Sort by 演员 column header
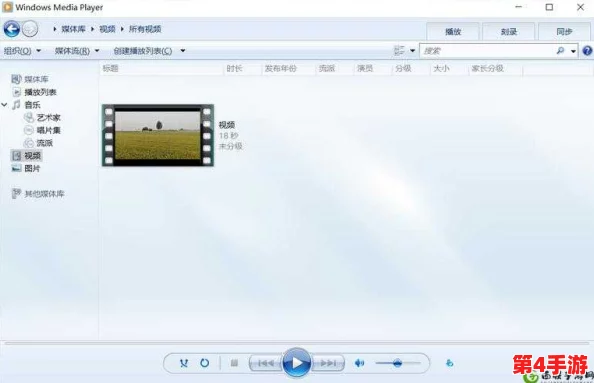This screenshot has height=383, width=594. [x=365, y=69]
